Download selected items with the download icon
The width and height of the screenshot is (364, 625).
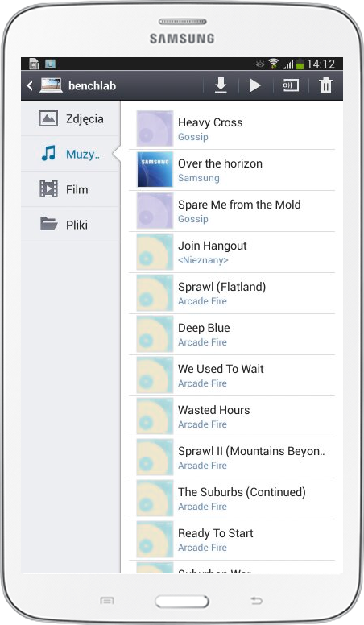pyautogui.click(x=221, y=85)
